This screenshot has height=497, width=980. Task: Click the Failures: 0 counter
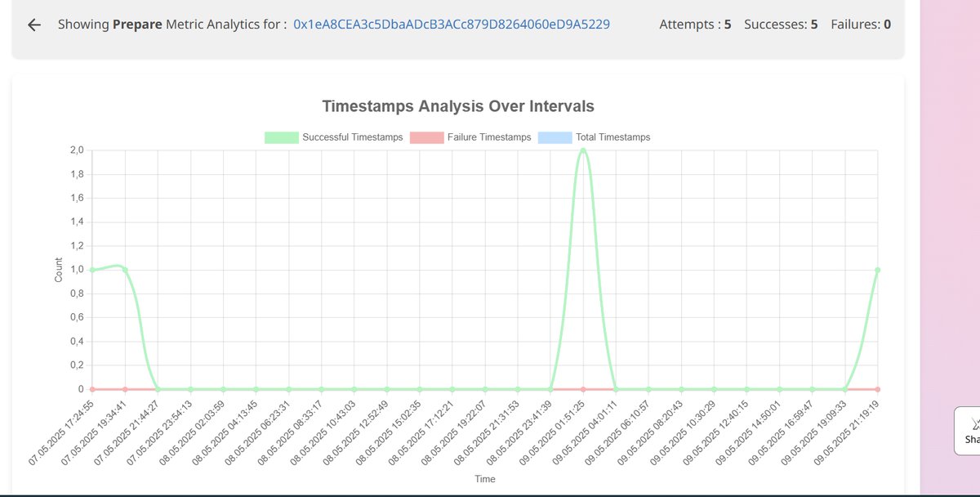click(861, 25)
